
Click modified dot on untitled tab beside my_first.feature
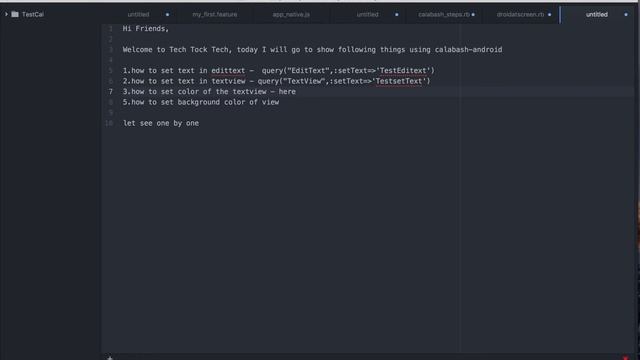(167, 15)
